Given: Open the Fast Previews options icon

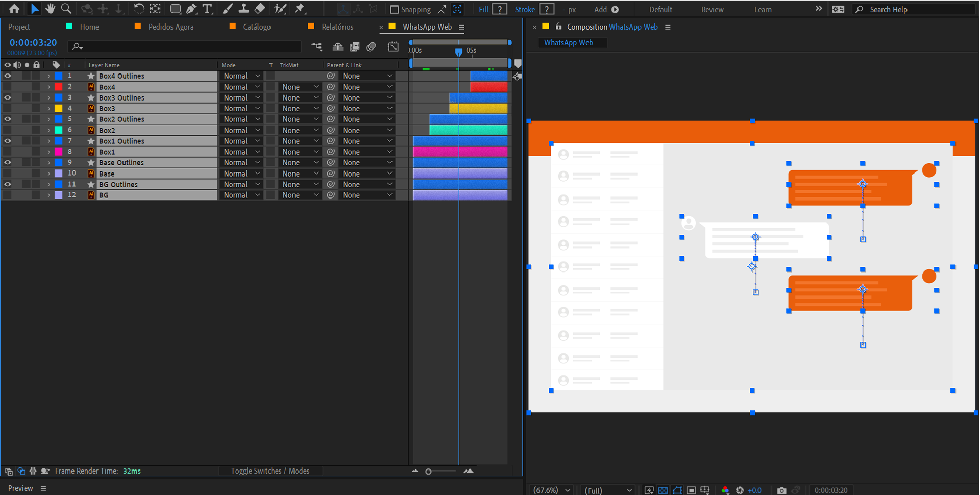Looking at the screenshot, I should 649,490.
